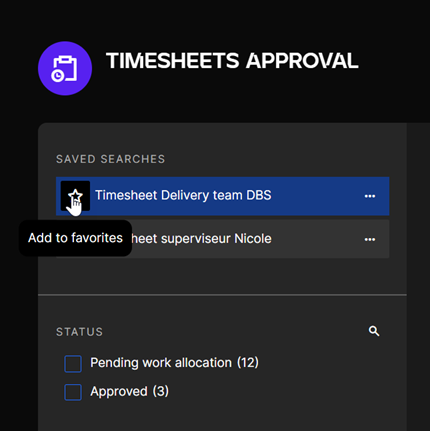Click empty space below the saved searches list
This screenshot has width=431, height=432.
222,276
